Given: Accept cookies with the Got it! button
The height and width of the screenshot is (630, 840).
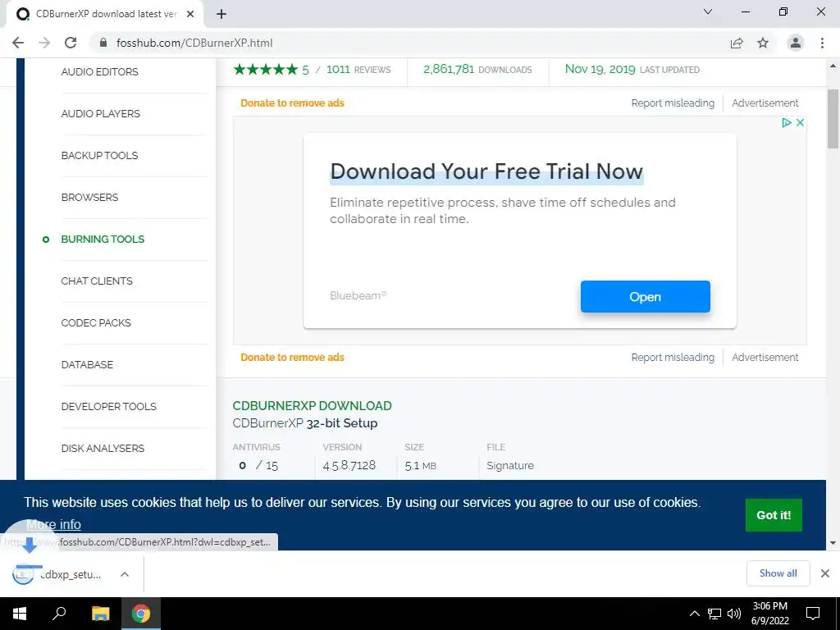Looking at the screenshot, I should (774, 515).
